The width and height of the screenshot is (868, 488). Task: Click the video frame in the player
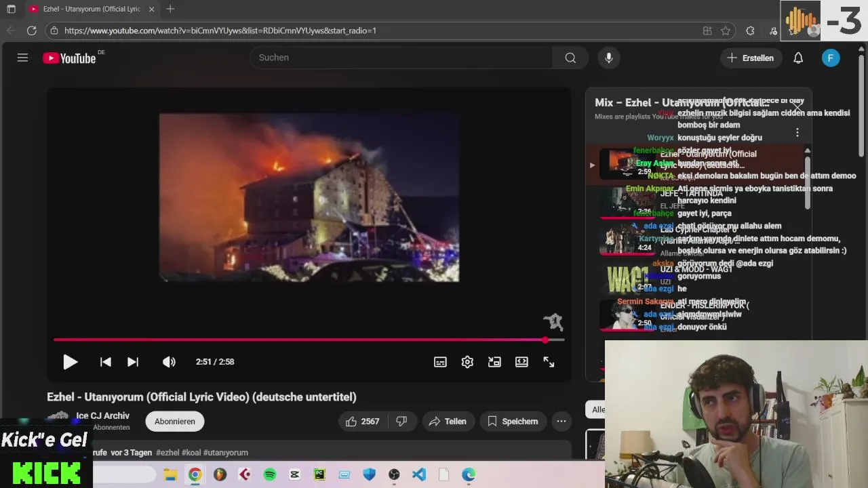pyautogui.click(x=309, y=197)
